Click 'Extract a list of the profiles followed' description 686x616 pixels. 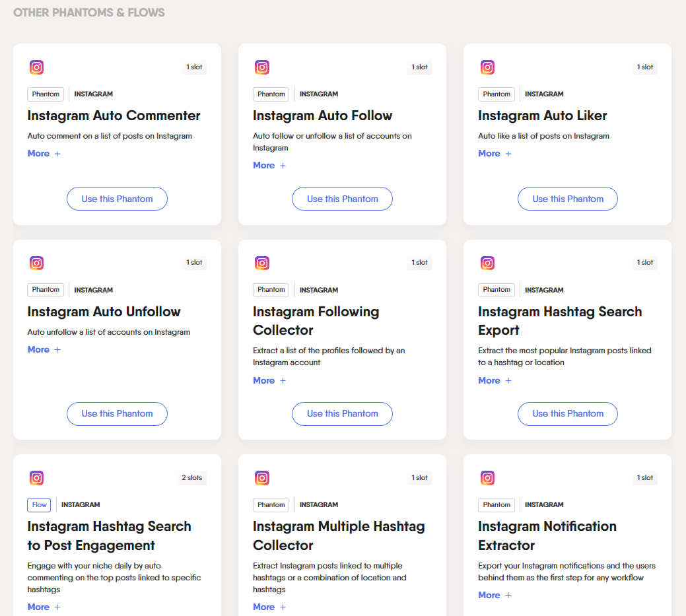(329, 357)
